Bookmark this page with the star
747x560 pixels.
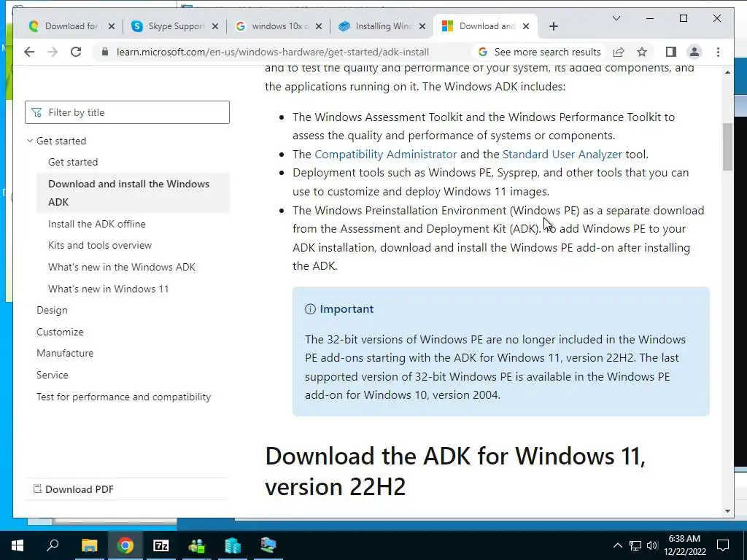[x=642, y=52]
